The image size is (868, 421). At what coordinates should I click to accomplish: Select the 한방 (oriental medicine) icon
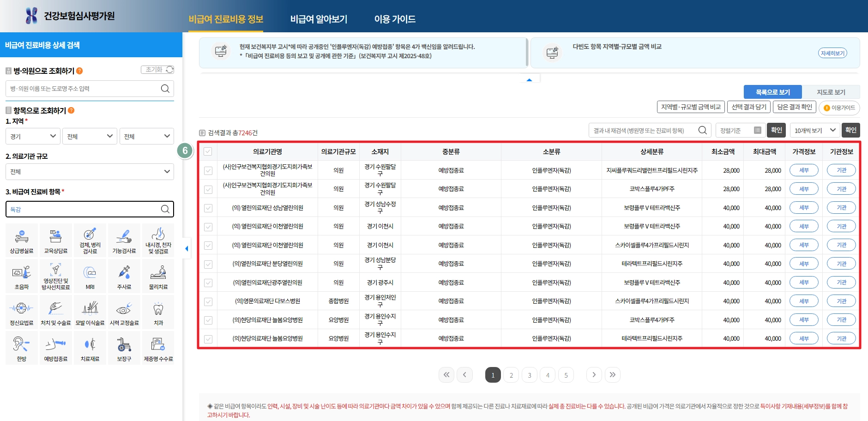22,348
